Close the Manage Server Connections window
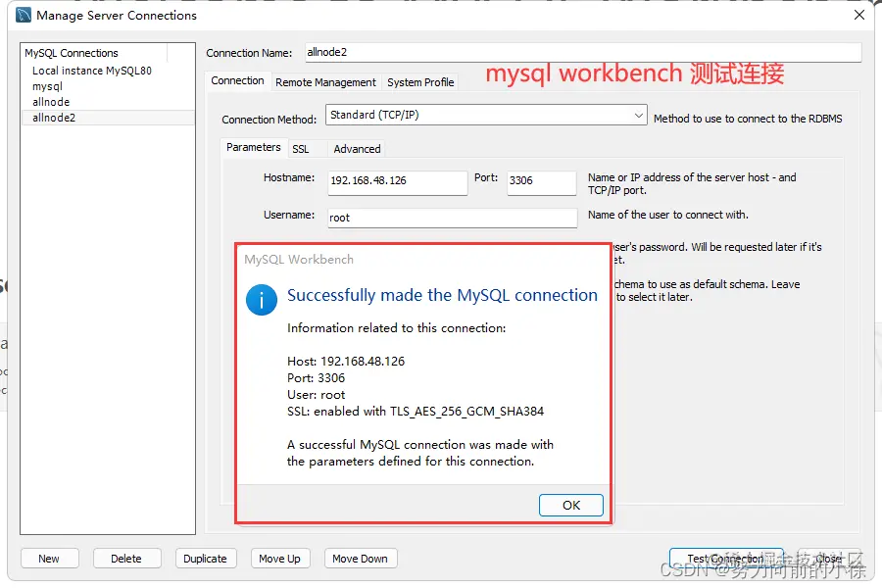 click(x=858, y=15)
